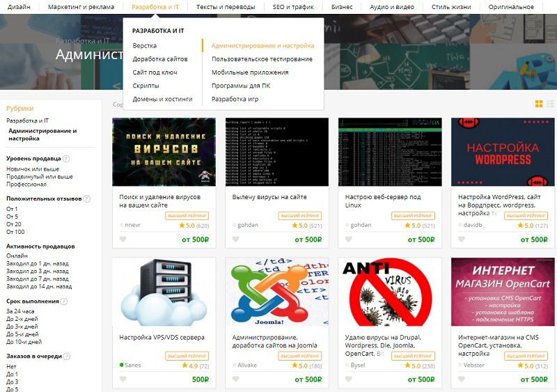This screenshot has height=392, width=557.
Task: Switch to list view icon
Action: tap(551, 104)
